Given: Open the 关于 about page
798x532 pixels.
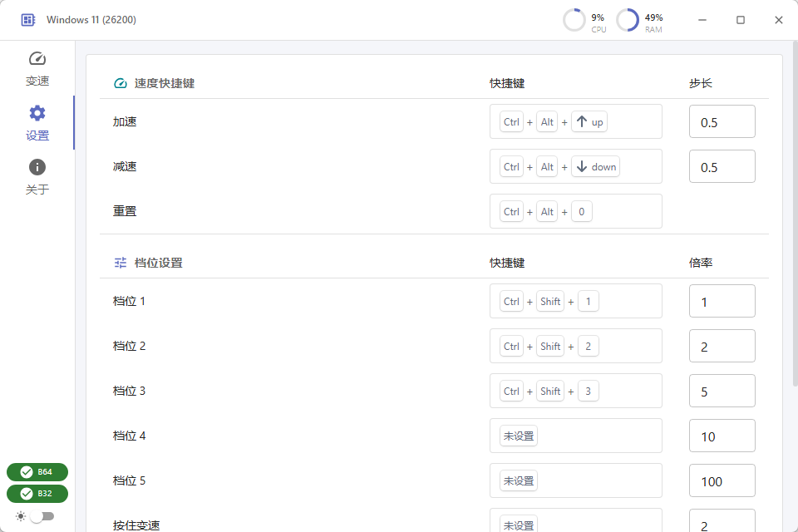Looking at the screenshot, I should [x=37, y=177].
